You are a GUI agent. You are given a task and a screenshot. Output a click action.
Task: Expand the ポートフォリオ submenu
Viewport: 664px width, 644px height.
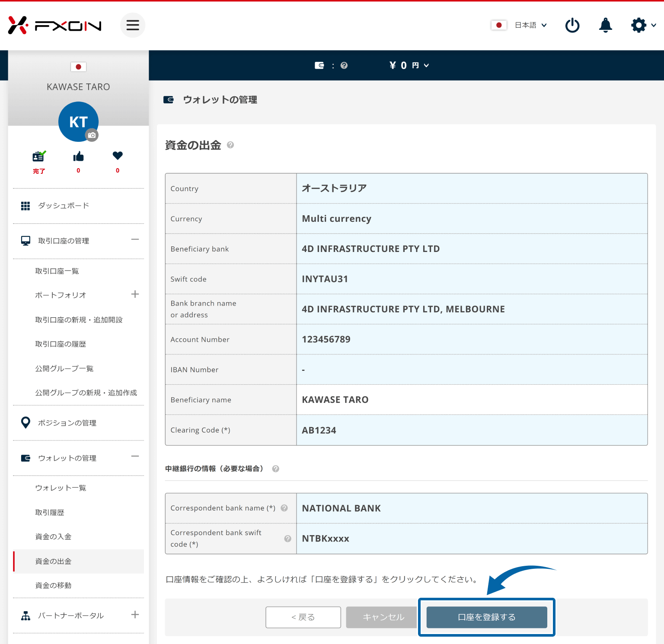pyautogui.click(x=135, y=294)
